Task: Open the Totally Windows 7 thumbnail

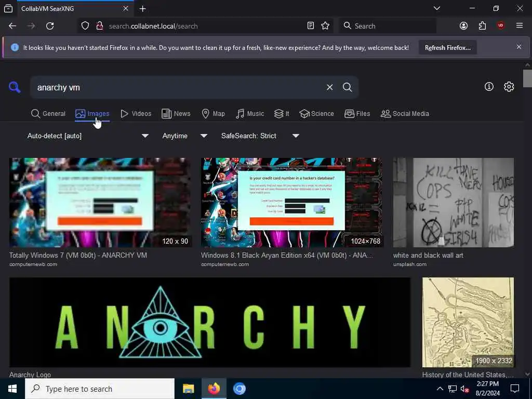Action: tap(100, 202)
